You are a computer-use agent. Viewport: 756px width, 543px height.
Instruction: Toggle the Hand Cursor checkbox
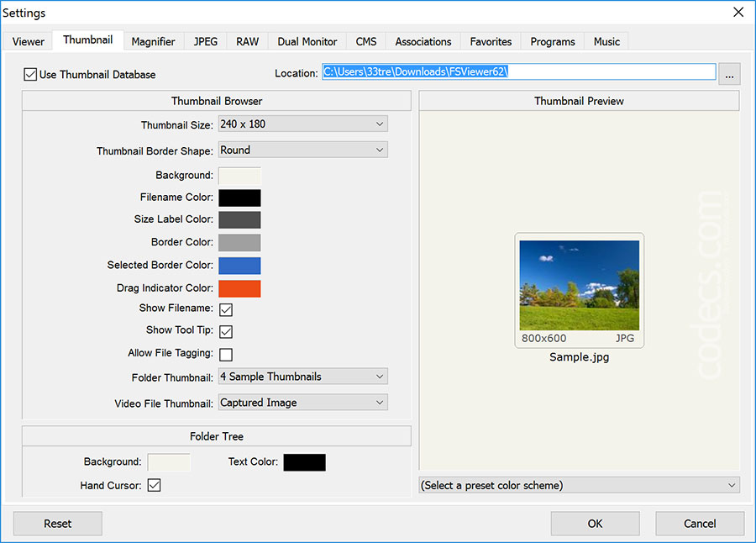click(155, 485)
